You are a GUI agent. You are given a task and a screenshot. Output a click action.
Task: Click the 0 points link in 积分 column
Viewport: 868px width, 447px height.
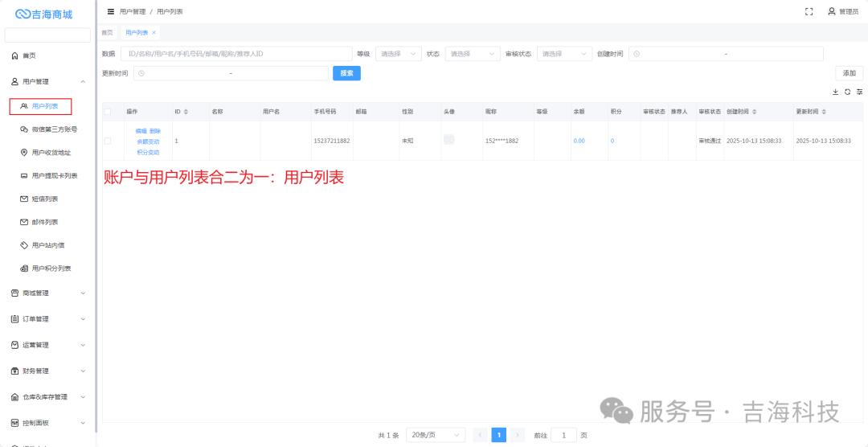coord(612,141)
